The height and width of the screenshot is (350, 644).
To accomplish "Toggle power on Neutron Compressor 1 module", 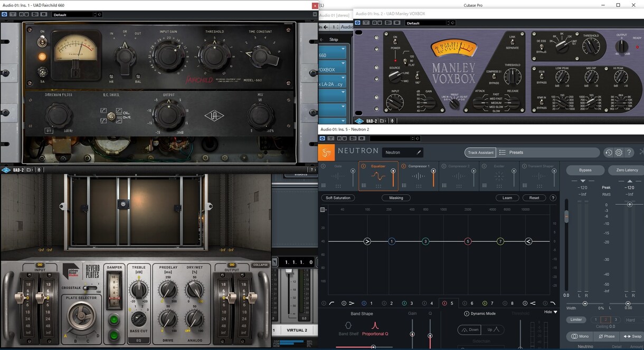I will (x=403, y=166).
